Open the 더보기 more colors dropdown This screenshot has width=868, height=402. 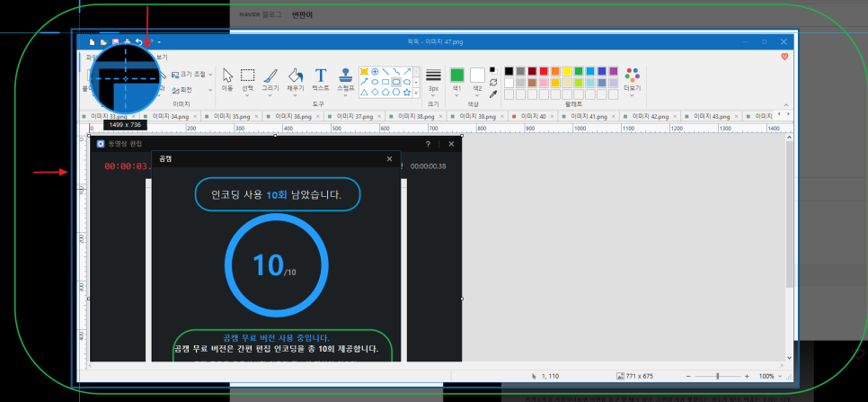(632, 83)
